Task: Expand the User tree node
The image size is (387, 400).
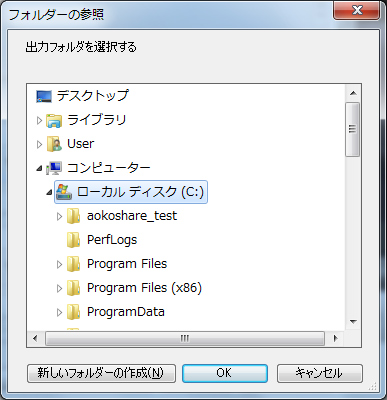Action: point(39,144)
